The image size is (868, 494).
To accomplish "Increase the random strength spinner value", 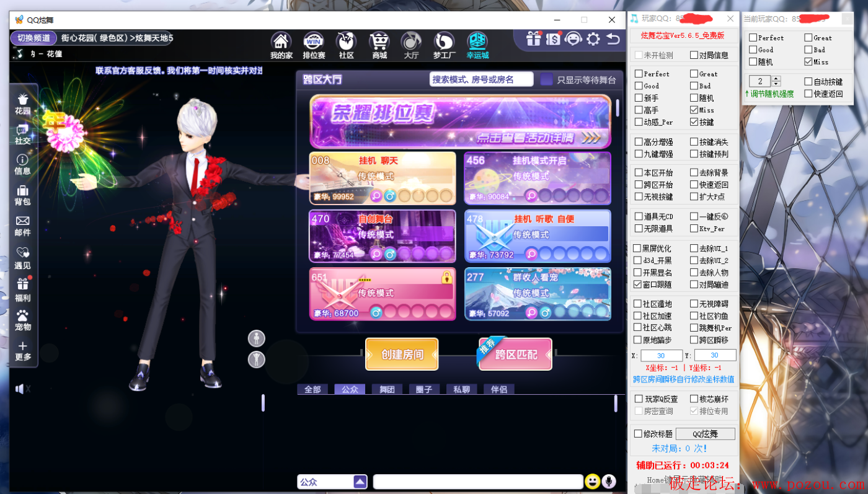I will click(x=776, y=79).
